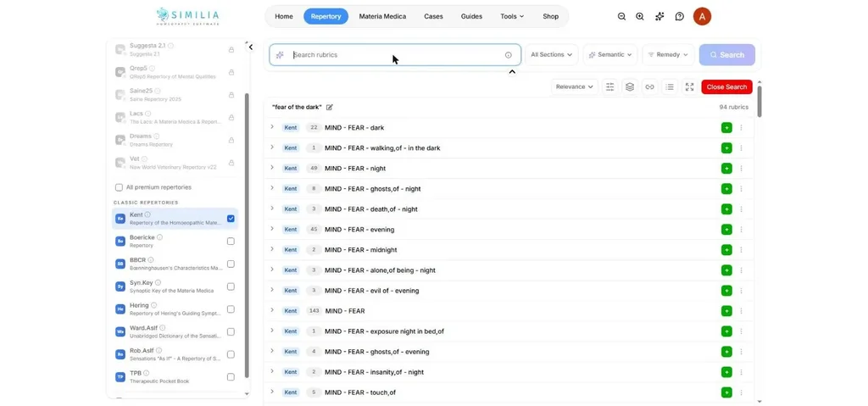Add MIND - FEAR - midnight rubric
The width and height of the screenshot is (868, 406).
(x=726, y=250)
